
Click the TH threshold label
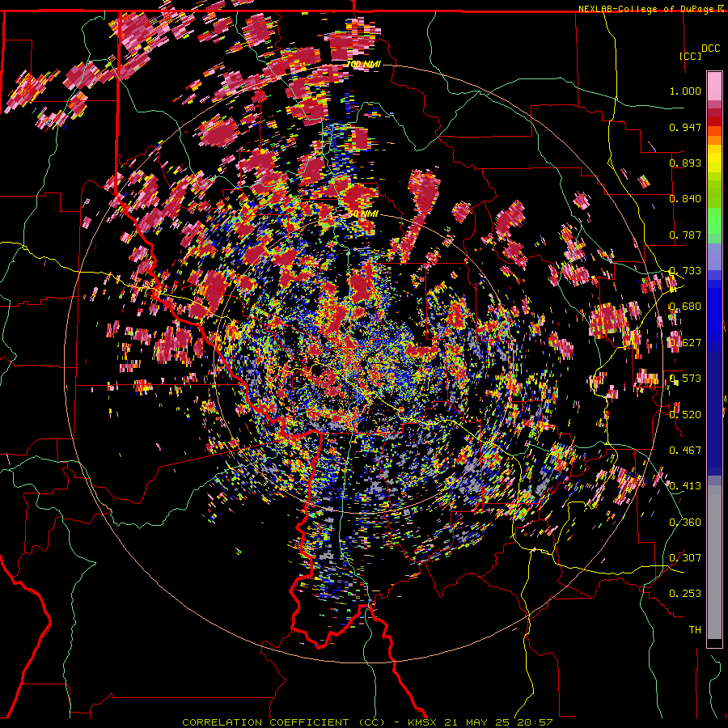695,630
